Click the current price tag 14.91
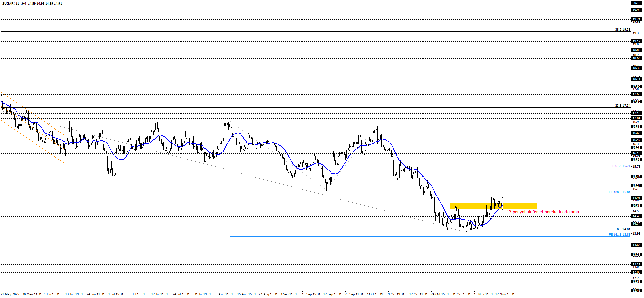This screenshot has width=644, height=298. point(636,198)
